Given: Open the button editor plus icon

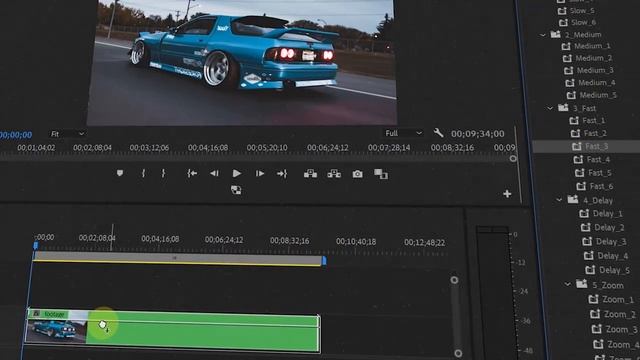Looking at the screenshot, I should click(x=507, y=194).
